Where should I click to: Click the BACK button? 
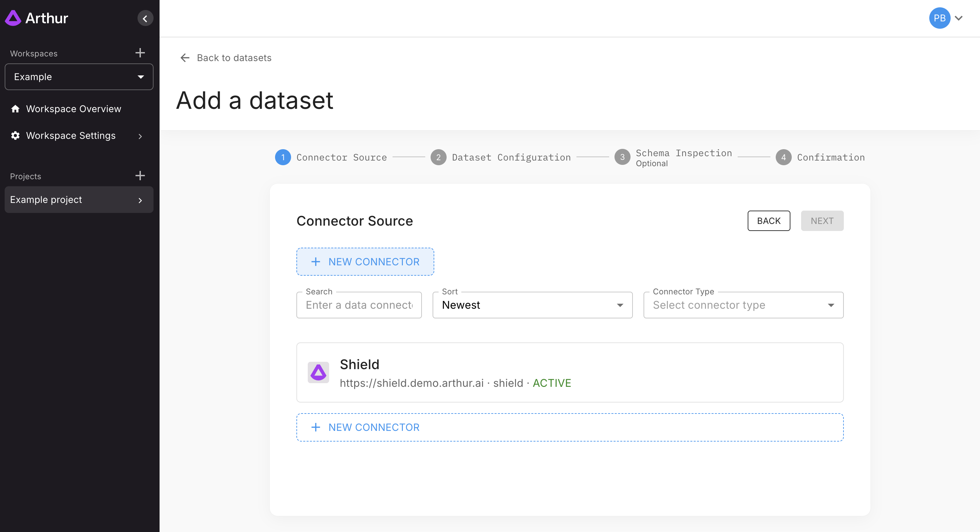click(x=768, y=221)
